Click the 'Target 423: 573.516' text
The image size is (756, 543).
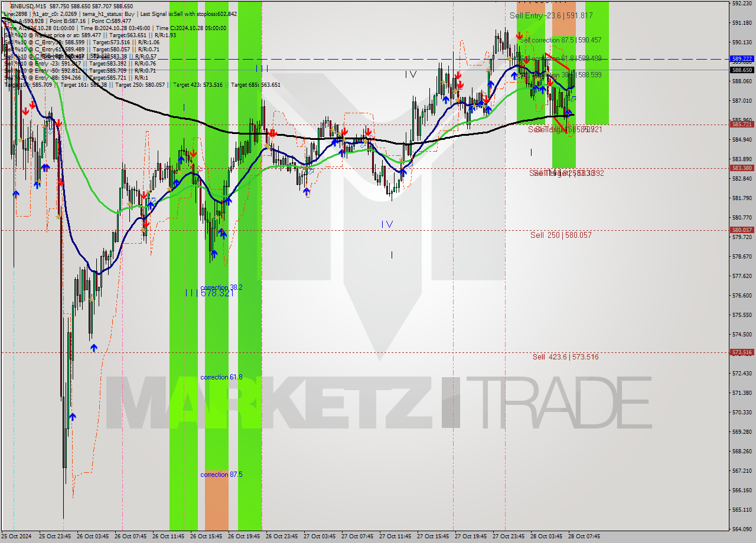click(198, 85)
